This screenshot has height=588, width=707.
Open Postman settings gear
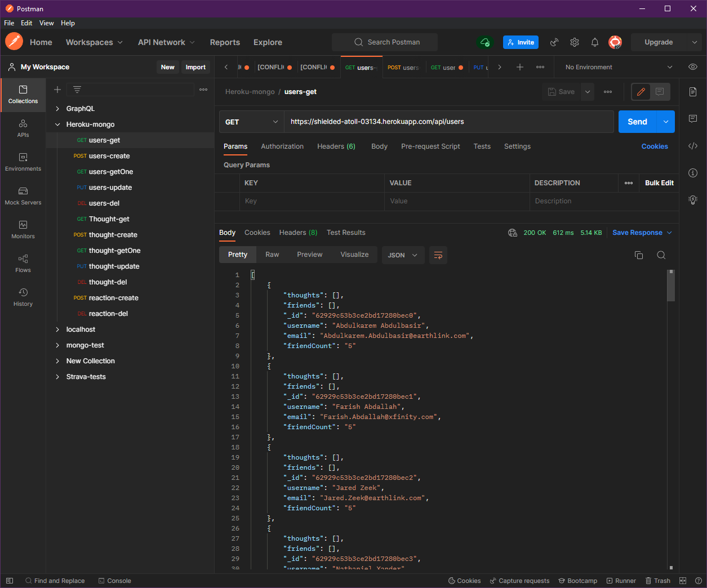(x=574, y=42)
